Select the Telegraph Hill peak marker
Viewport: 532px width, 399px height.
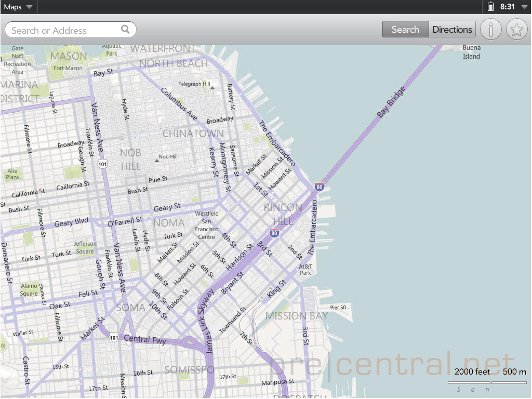(x=212, y=88)
